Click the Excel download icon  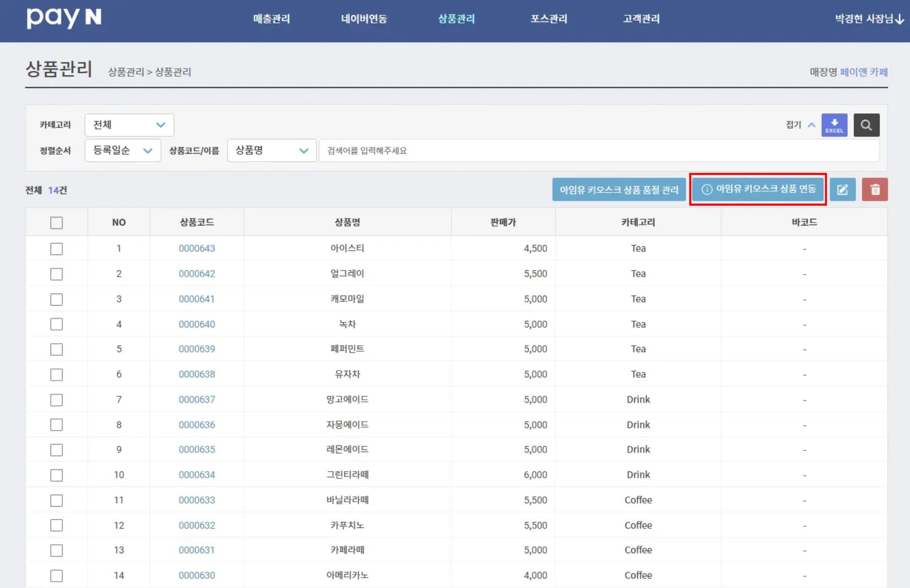(834, 125)
